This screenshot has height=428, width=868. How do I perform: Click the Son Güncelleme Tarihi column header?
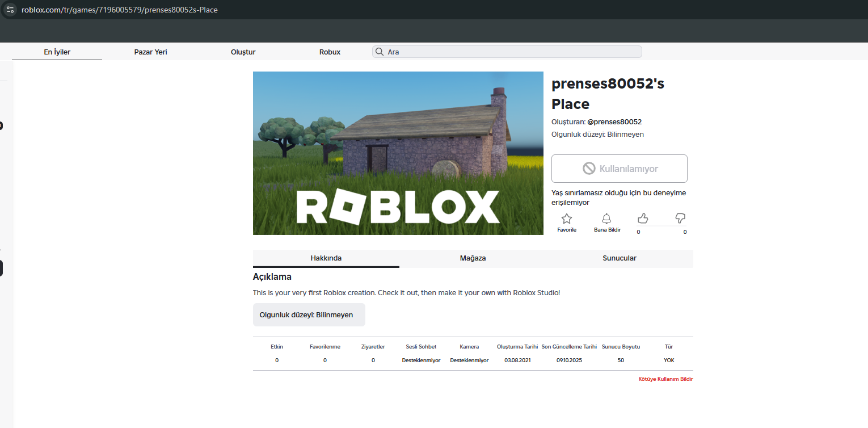[569, 347]
